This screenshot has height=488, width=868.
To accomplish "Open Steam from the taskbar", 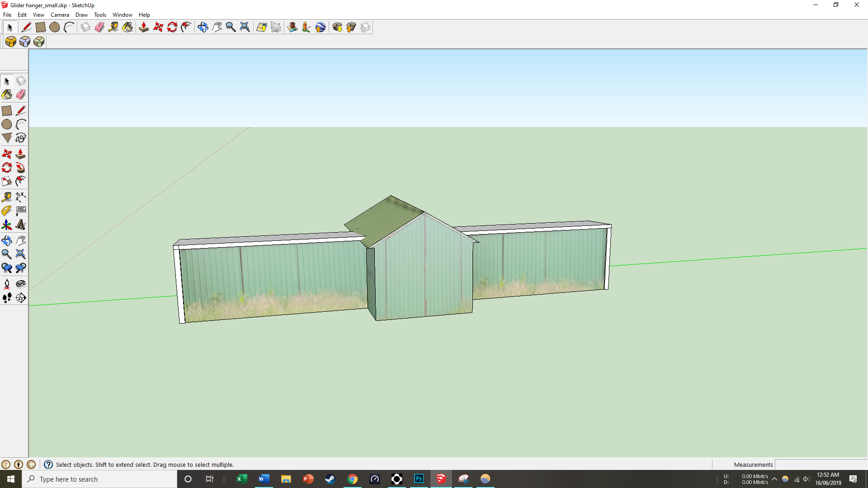I will [x=330, y=479].
